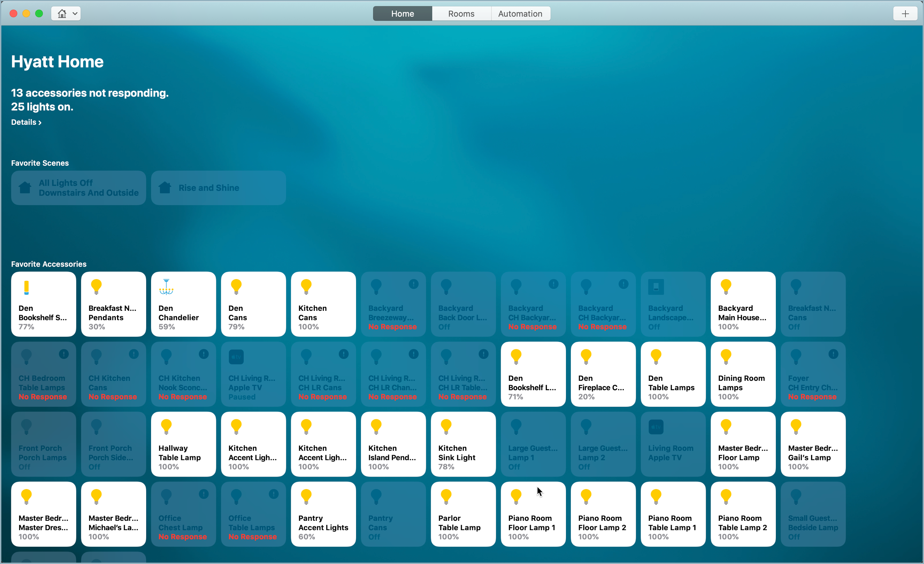Open the Automation tab
924x564 pixels.
click(x=520, y=14)
